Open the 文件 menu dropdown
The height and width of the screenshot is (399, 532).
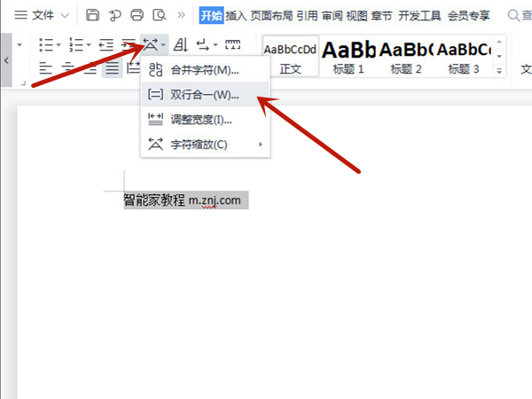[37, 15]
